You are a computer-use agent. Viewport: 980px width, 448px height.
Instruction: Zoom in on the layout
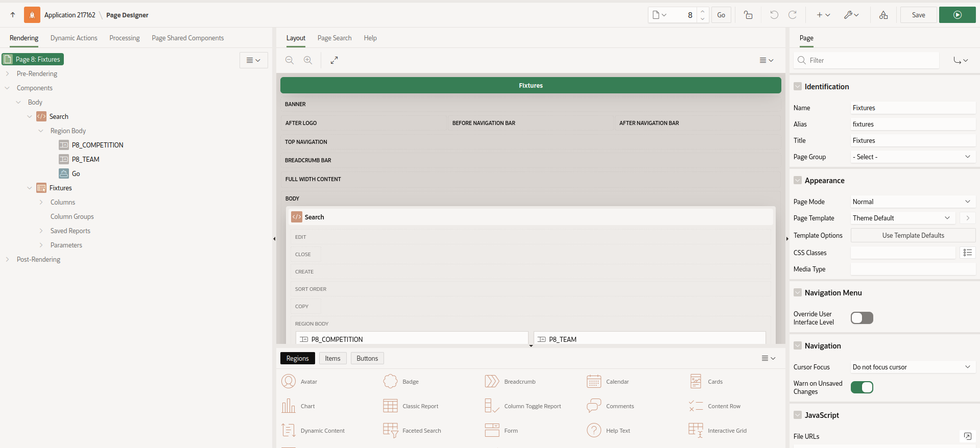(308, 60)
